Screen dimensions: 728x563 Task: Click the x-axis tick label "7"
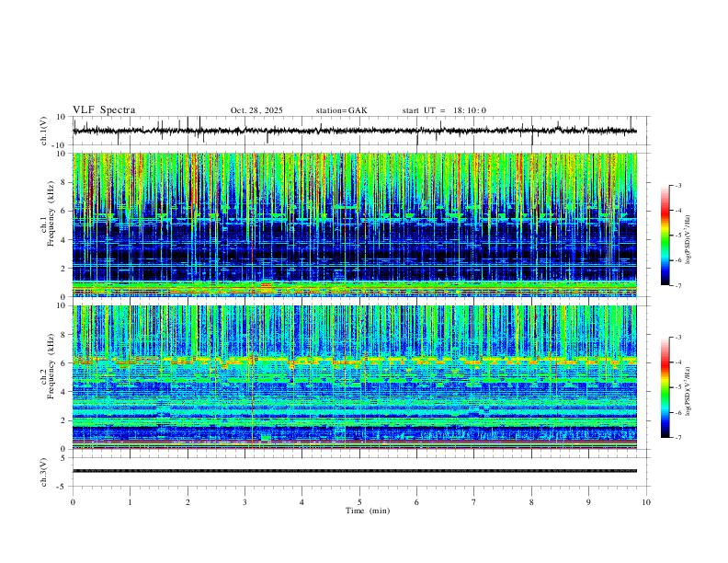(474, 502)
